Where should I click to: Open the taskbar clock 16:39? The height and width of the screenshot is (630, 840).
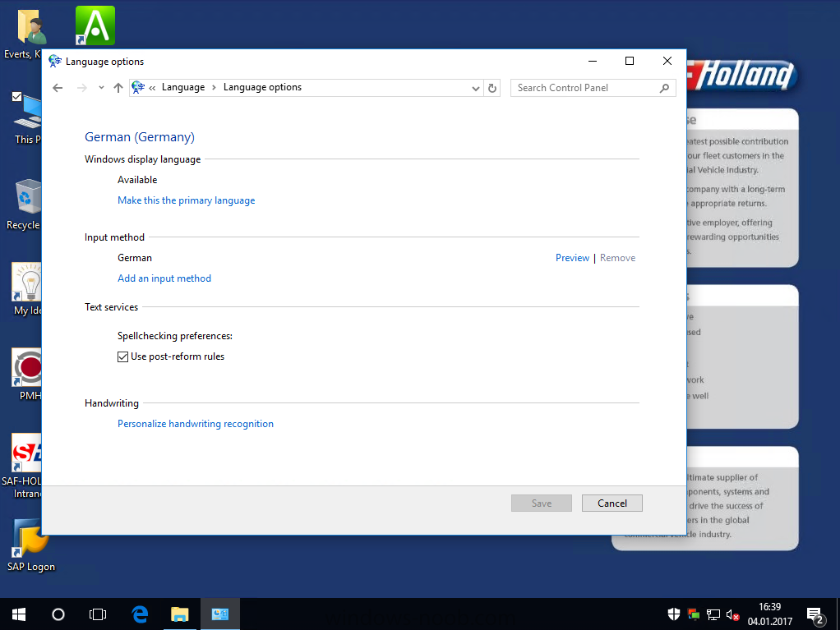[770, 614]
